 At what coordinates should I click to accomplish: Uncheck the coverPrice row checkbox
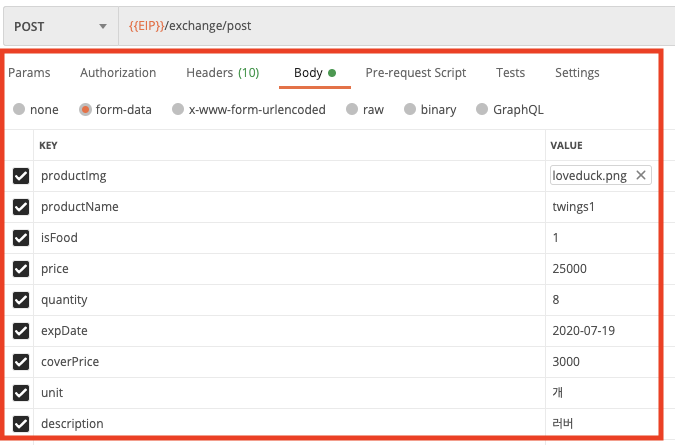tap(21, 362)
